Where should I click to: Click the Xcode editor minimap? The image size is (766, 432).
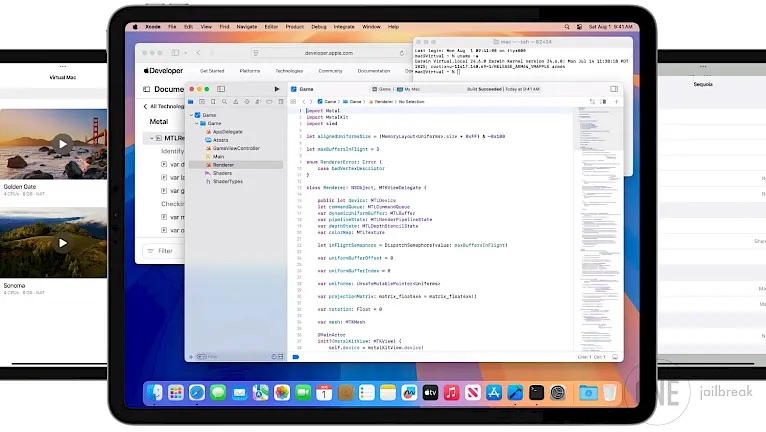coord(599,229)
